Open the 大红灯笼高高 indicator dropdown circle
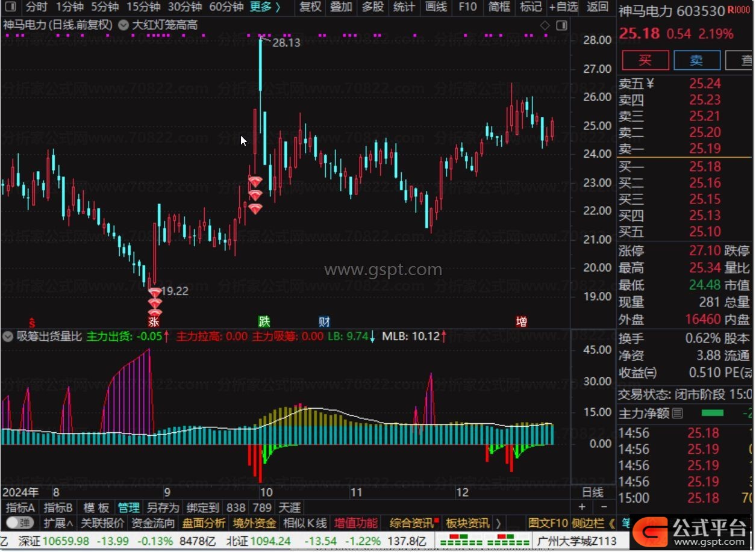 pos(123,25)
